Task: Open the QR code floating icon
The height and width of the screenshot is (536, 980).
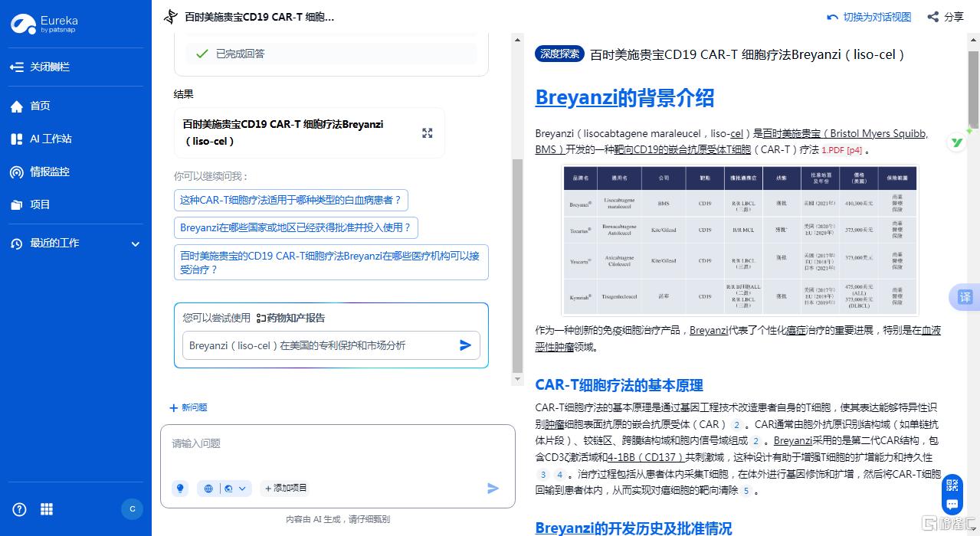Action: coord(952,484)
